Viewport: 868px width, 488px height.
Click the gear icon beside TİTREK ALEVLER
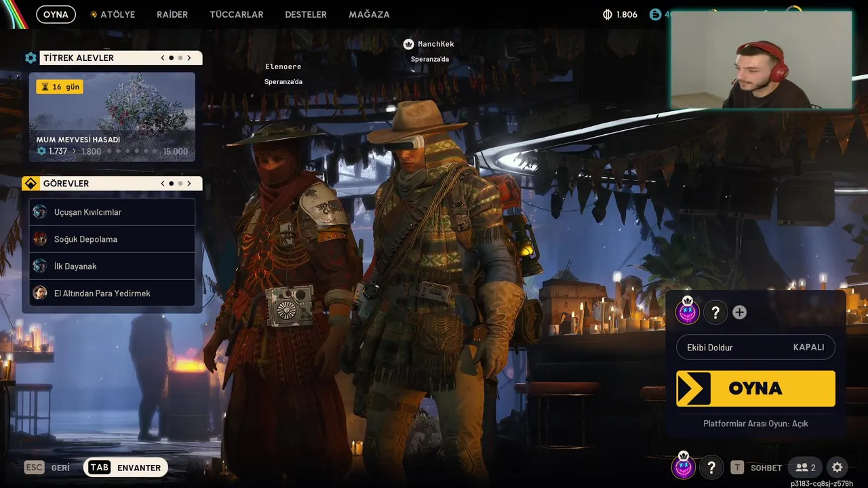[31, 58]
